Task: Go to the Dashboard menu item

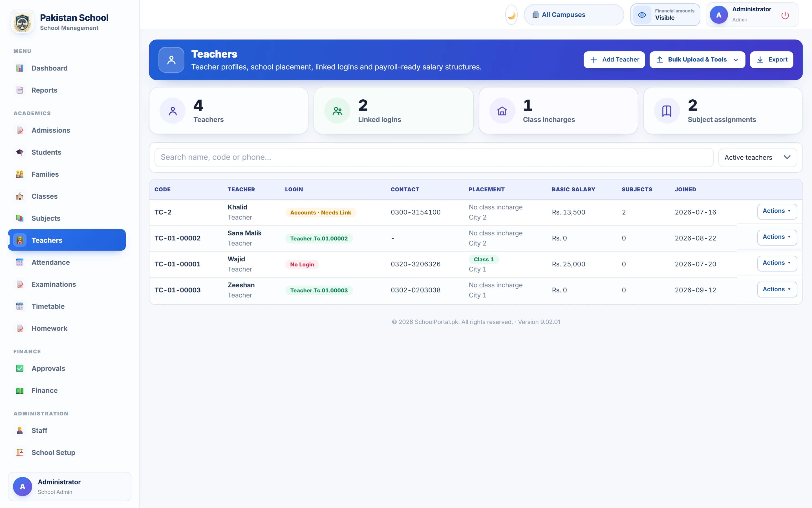Action: pos(67,68)
